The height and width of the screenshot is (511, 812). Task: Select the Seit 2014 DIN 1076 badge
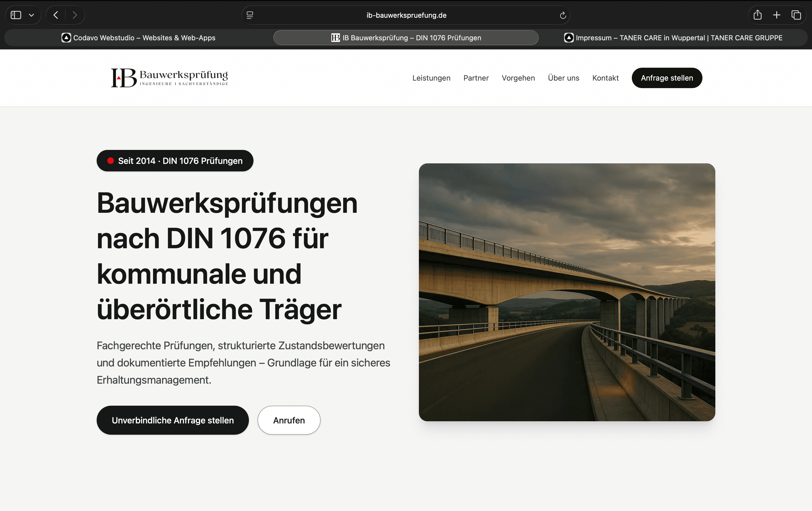[175, 161]
